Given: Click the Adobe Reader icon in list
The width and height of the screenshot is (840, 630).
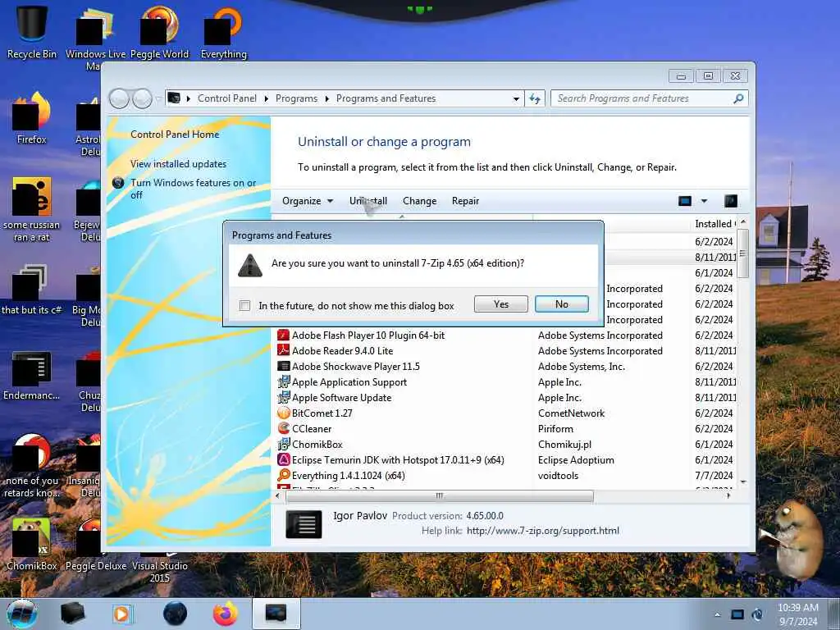Looking at the screenshot, I should click(x=283, y=350).
